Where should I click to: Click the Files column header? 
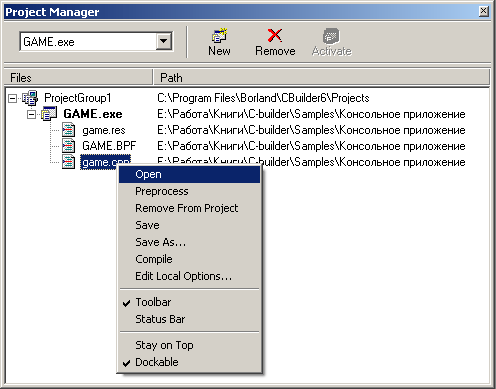78,78
